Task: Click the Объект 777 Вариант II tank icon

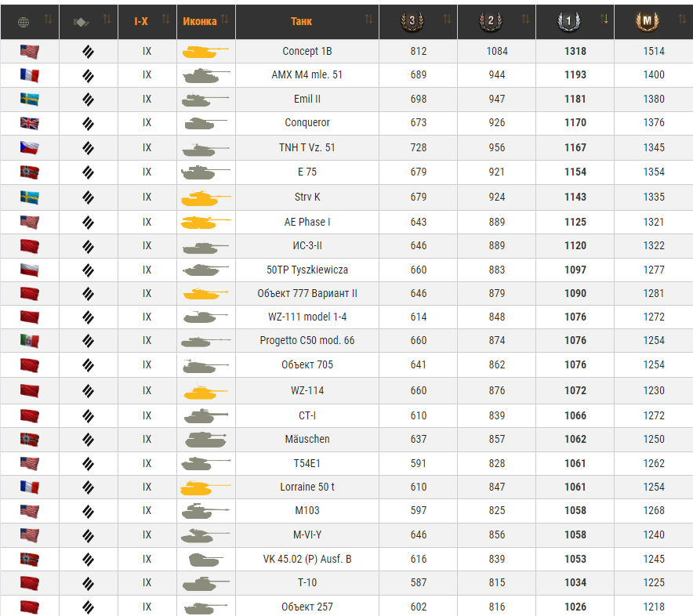Action: pyautogui.click(x=205, y=293)
